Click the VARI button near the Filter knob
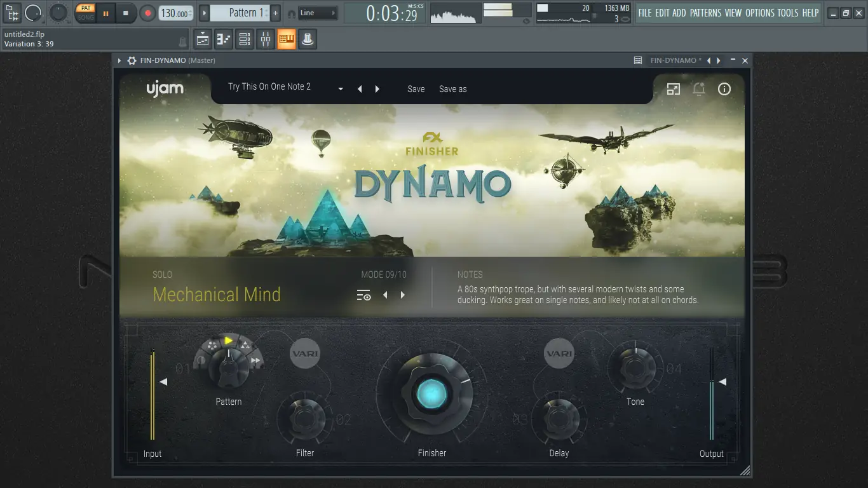 tap(305, 353)
